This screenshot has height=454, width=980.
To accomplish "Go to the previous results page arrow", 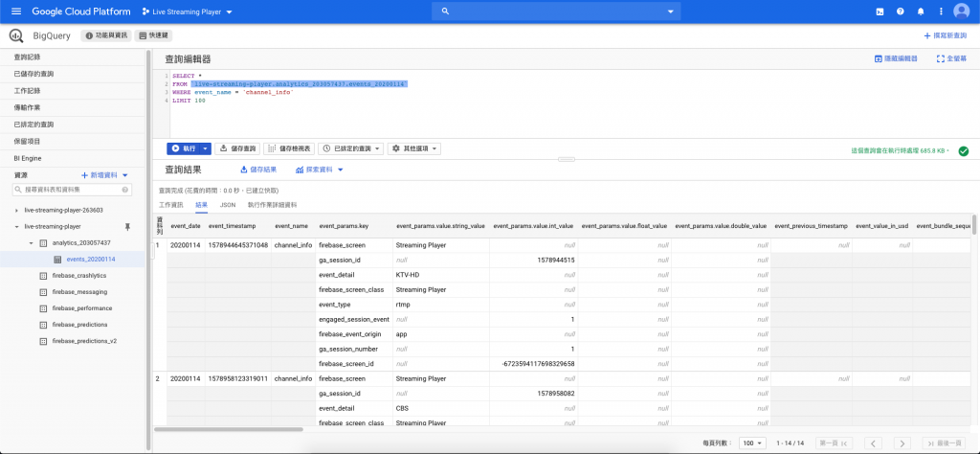I will (873, 443).
